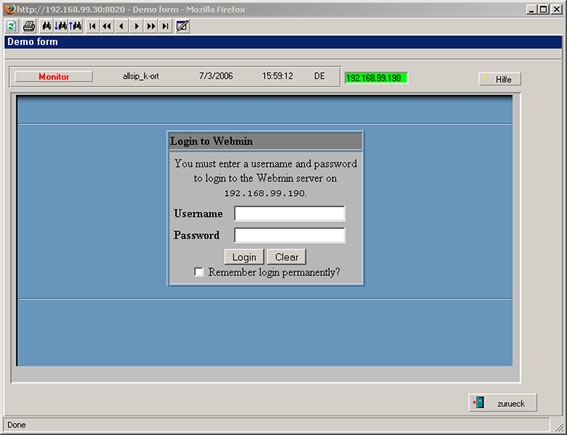This screenshot has height=435, width=567.
Task: Click allsip_k-ort text
Action: pyautogui.click(x=141, y=76)
